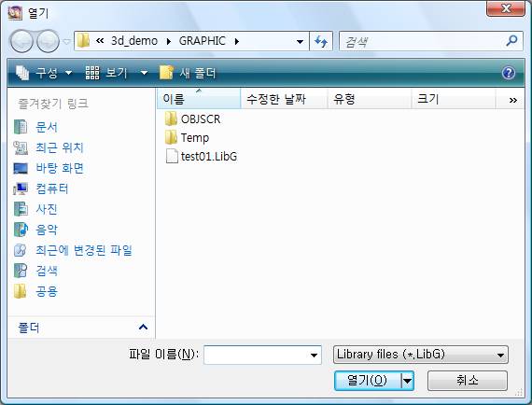Click the back navigation arrow button
The height and width of the screenshot is (405, 532).
tap(21, 41)
